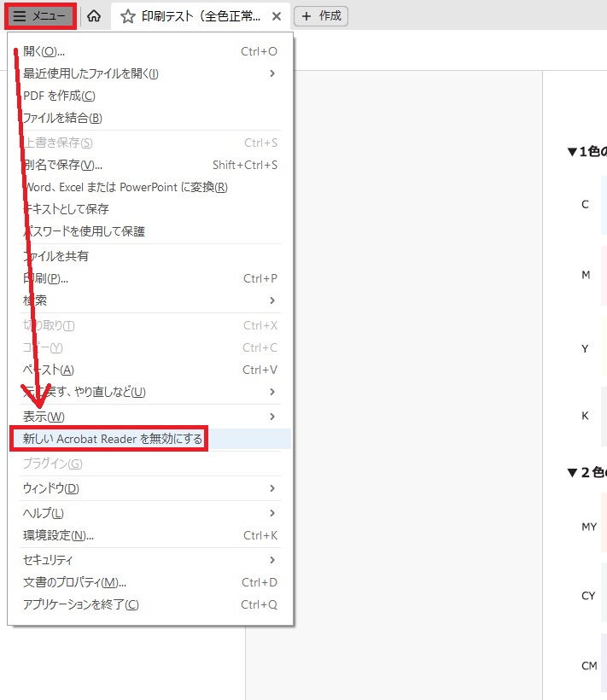Select ファイルを結合 menu item
The width and height of the screenshot is (607, 700).
[x=62, y=118]
